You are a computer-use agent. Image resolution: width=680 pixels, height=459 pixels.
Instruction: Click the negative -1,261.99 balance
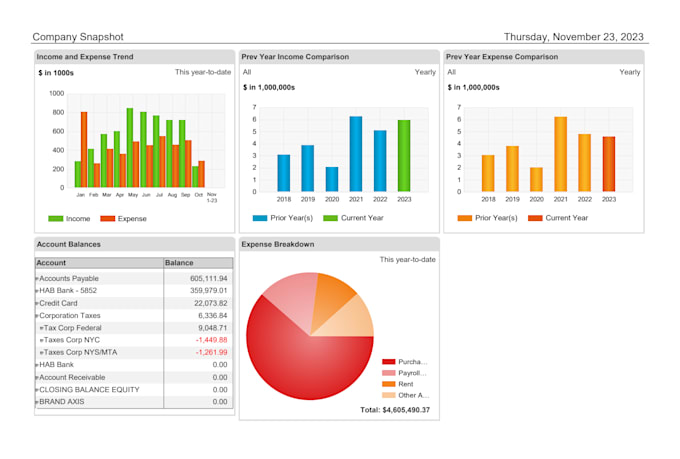(x=211, y=353)
